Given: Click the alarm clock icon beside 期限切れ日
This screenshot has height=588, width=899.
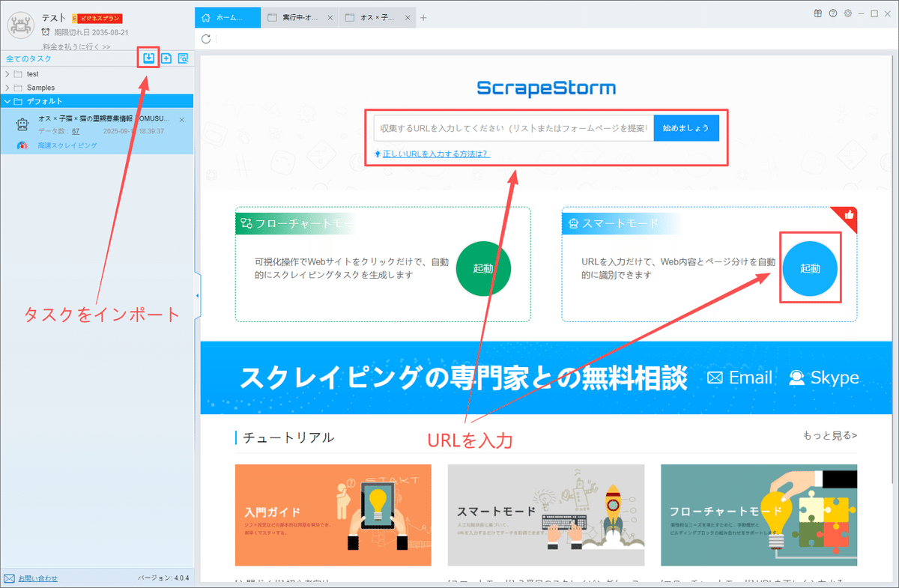Looking at the screenshot, I should [46, 32].
